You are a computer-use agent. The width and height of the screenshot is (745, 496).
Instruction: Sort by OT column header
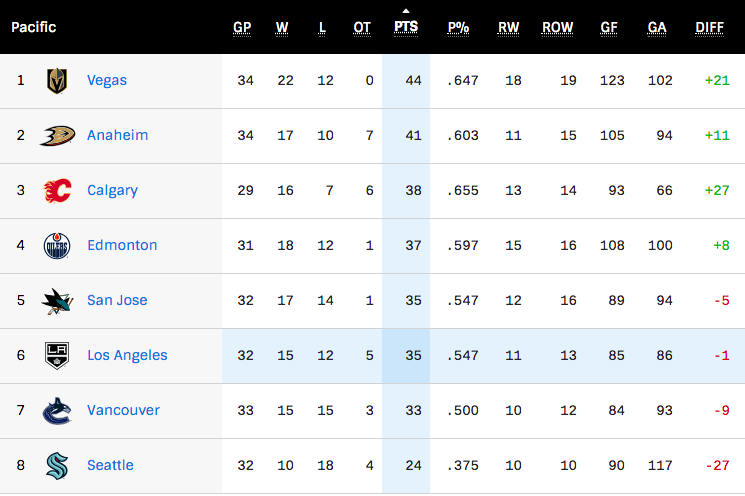(x=362, y=28)
